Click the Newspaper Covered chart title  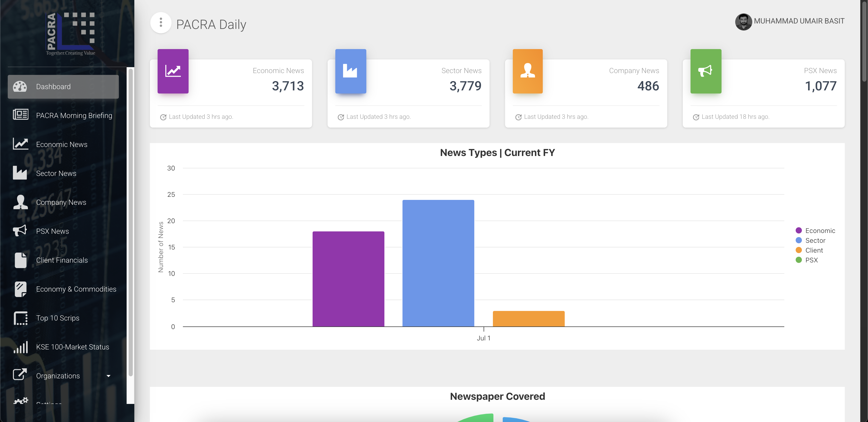click(497, 396)
